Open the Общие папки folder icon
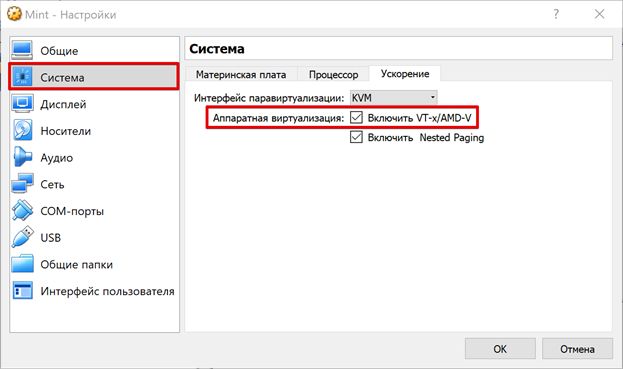The width and height of the screenshot is (623, 369). (22, 264)
